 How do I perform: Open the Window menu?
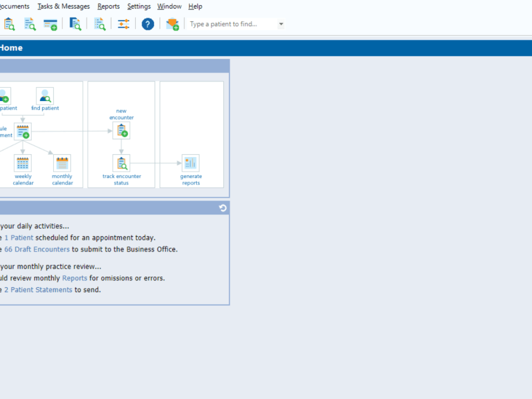coord(169,6)
